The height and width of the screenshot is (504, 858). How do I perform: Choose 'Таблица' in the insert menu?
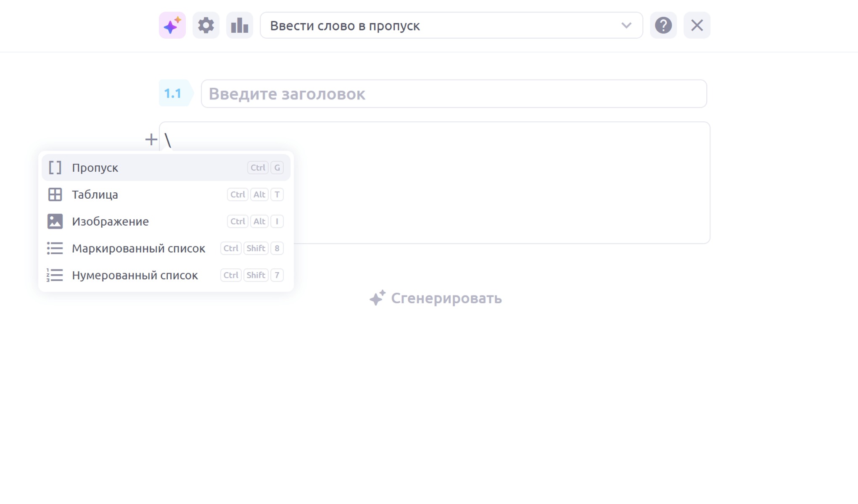[166, 194]
